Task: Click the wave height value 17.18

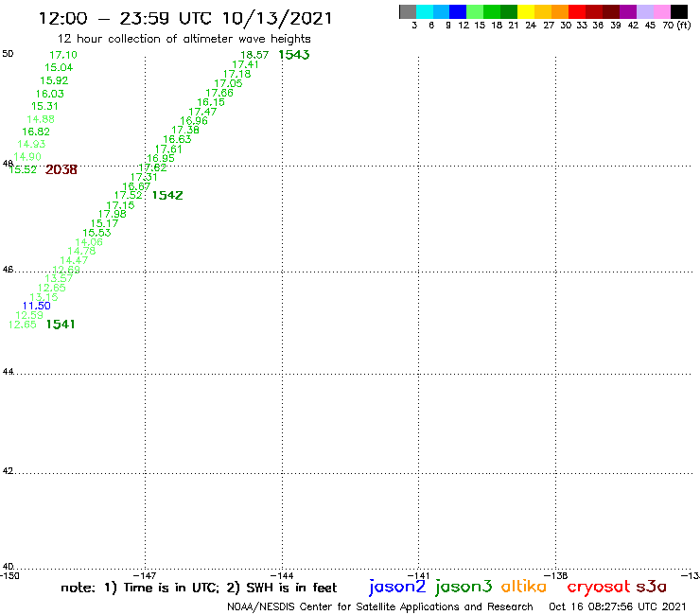Action: click(x=236, y=74)
